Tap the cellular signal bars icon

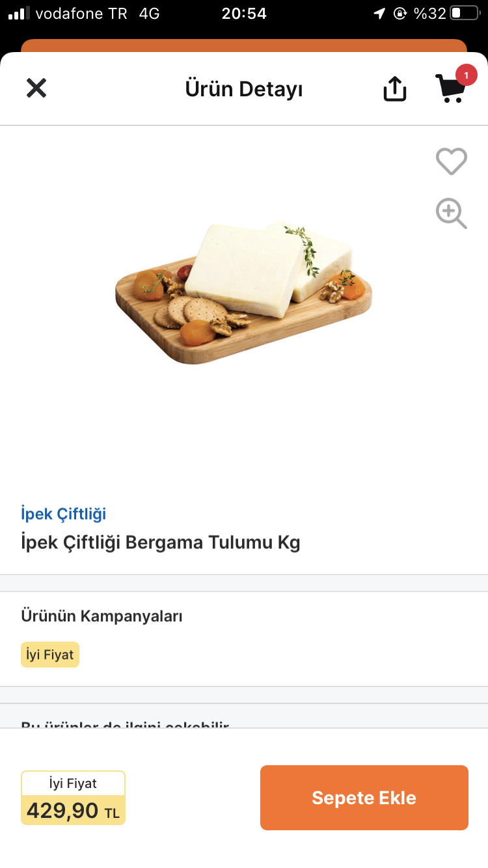tap(20, 14)
